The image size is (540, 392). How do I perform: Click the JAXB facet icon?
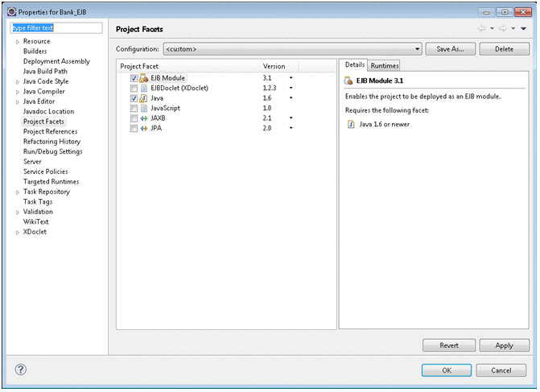pyautogui.click(x=144, y=118)
